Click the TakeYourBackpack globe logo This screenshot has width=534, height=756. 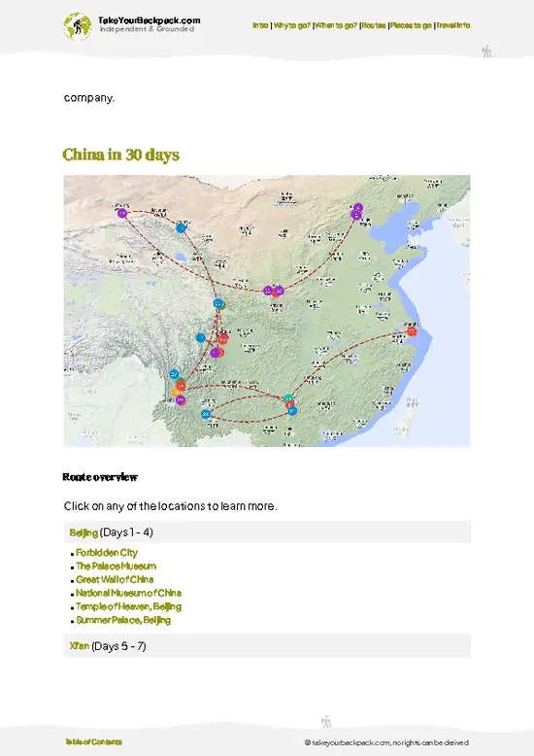pos(77,26)
